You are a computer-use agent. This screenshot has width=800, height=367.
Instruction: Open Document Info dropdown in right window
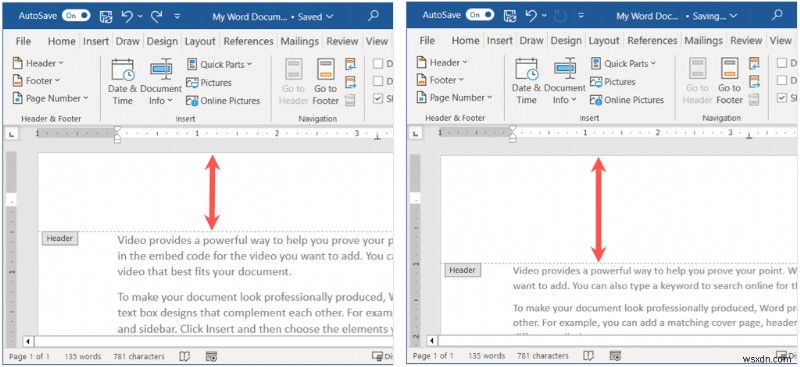565,81
